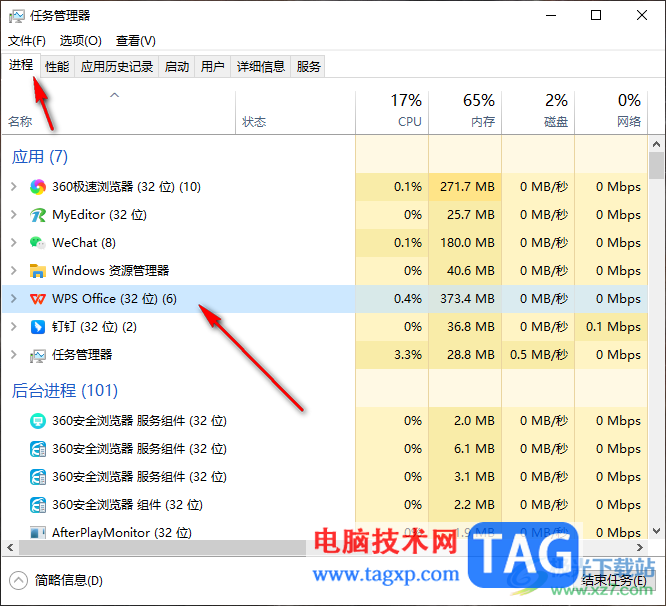This screenshot has height=606, width=666.
Task: Click the vertical scrollbar thumb
Action: 657,166
